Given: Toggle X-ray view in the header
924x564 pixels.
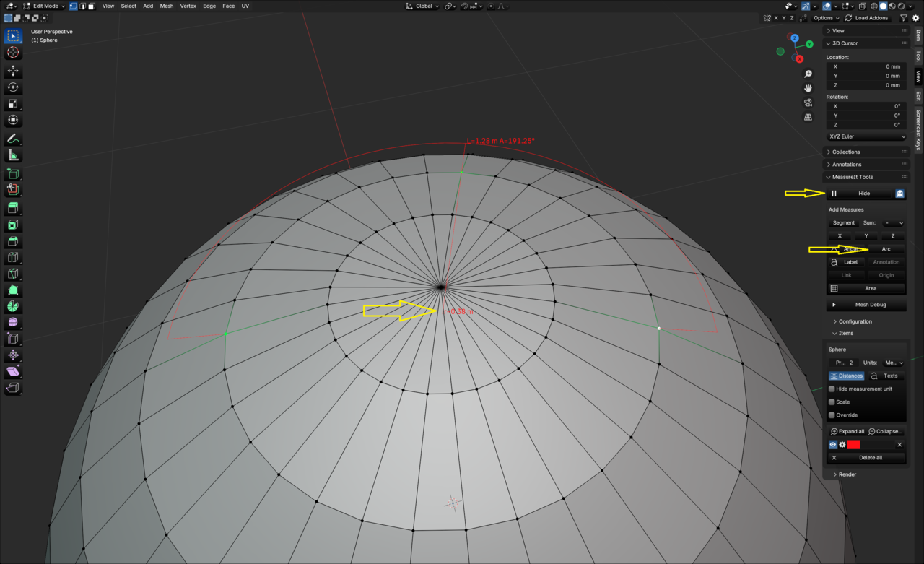Looking at the screenshot, I should pos(862,6).
